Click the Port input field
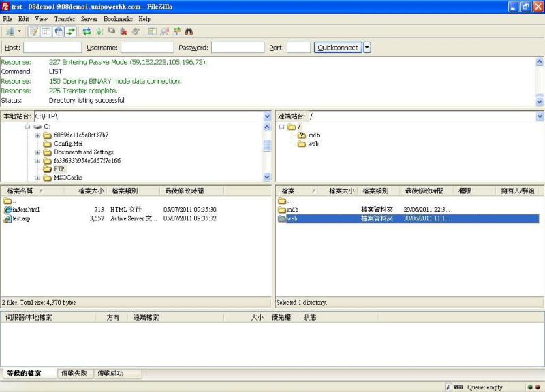 (298, 48)
